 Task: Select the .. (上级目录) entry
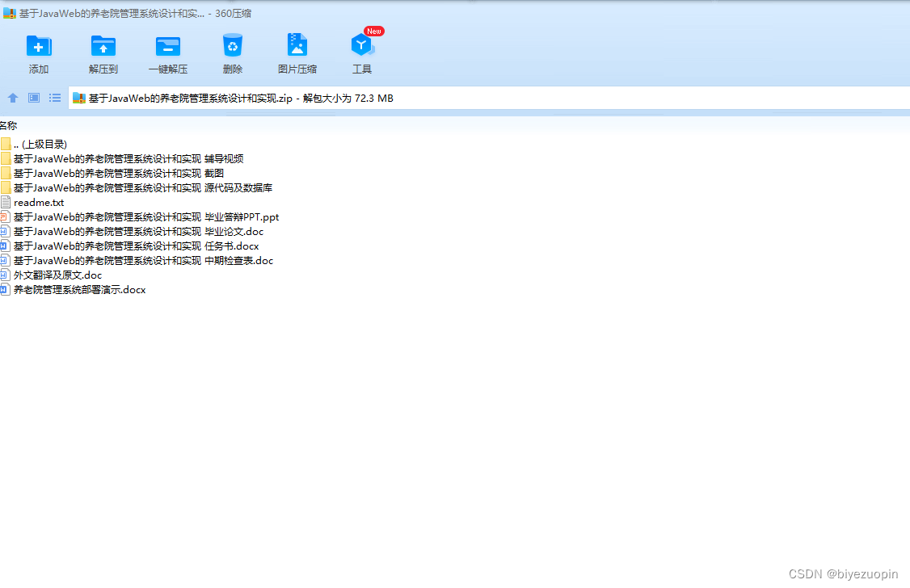pos(40,144)
